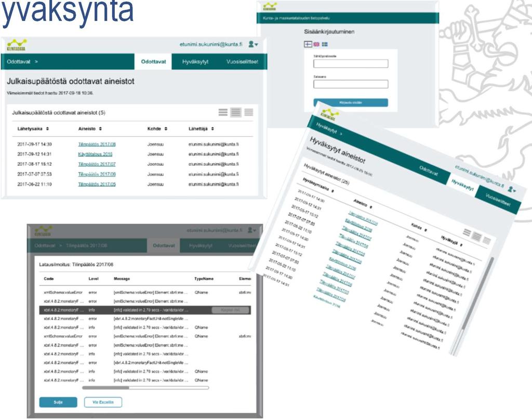Click the dimmed logo behind the Latausilmoitus dialog
Viewport: 532px width, 419px height.
[x=43, y=231]
